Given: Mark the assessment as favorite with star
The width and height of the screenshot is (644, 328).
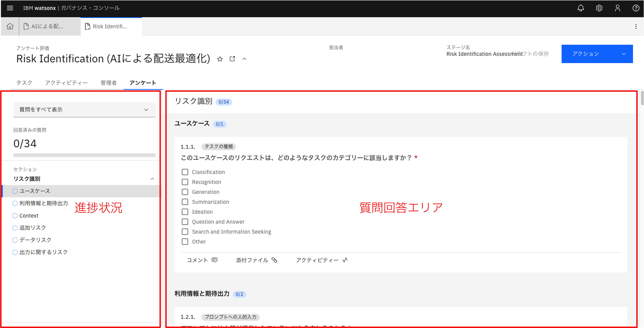Looking at the screenshot, I should tap(220, 59).
